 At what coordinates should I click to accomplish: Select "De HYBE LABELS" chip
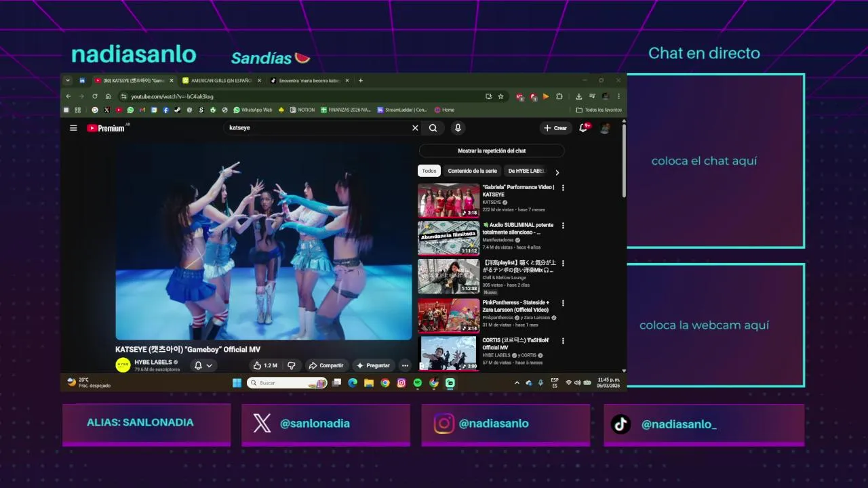pos(526,171)
